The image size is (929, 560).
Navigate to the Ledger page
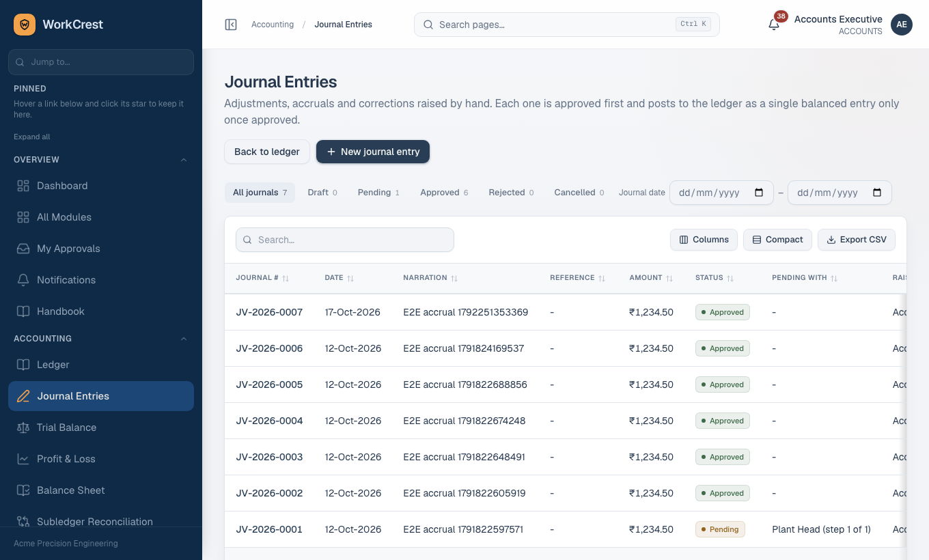pos(101,365)
